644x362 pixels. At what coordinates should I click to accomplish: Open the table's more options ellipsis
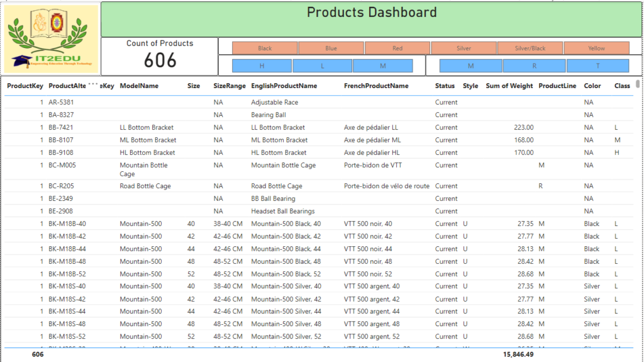(x=93, y=83)
